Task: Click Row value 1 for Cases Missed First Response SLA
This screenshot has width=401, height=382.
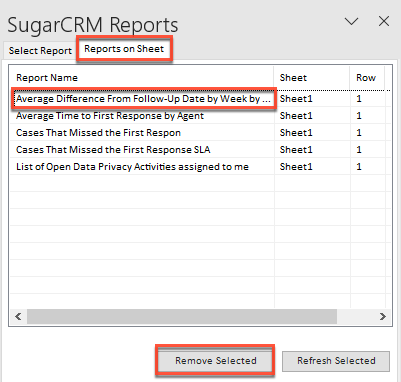Action: tap(359, 150)
